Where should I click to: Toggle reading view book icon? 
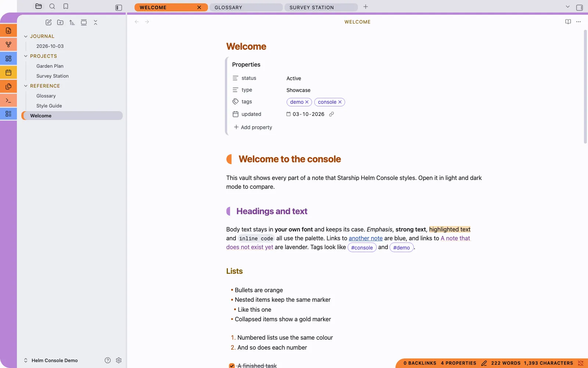pos(568,22)
